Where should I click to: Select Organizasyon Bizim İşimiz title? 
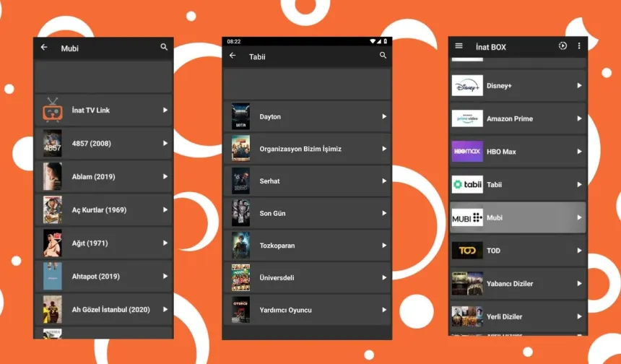click(x=300, y=149)
